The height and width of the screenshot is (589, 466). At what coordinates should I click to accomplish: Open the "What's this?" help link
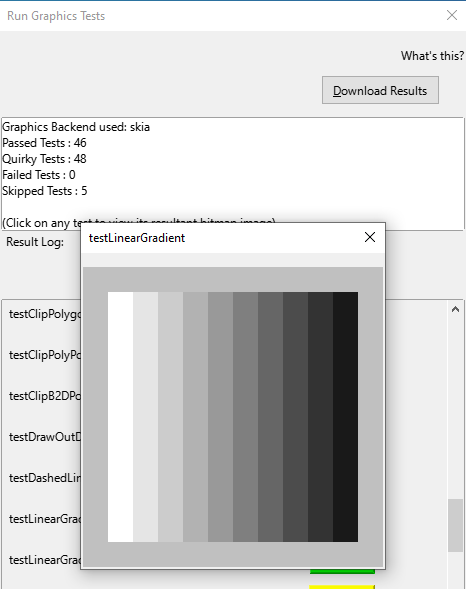433,56
